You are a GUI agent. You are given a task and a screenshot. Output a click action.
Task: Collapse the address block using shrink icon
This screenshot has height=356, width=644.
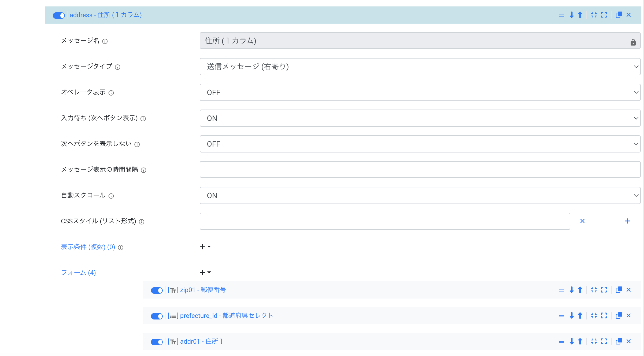(x=594, y=15)
